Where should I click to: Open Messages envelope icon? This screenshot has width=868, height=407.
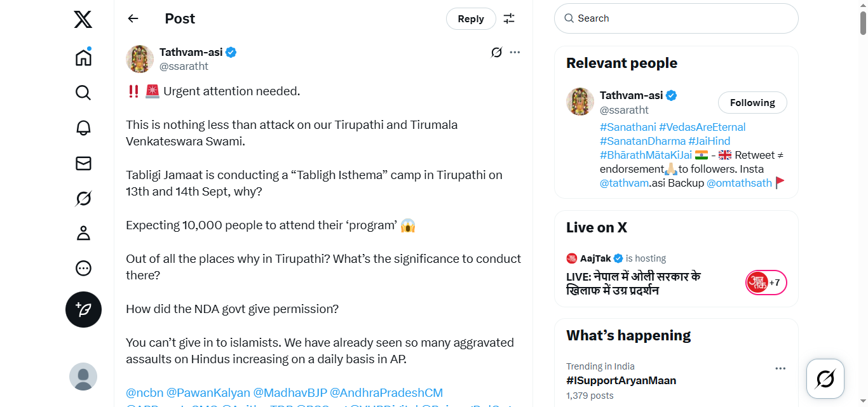coord(83,163)
